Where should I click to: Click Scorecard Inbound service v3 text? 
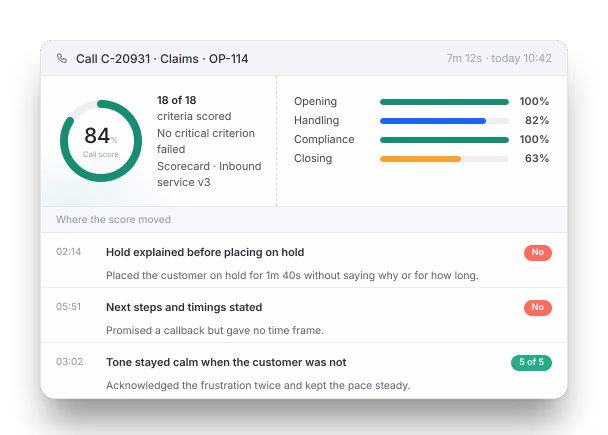click(209, 174)
